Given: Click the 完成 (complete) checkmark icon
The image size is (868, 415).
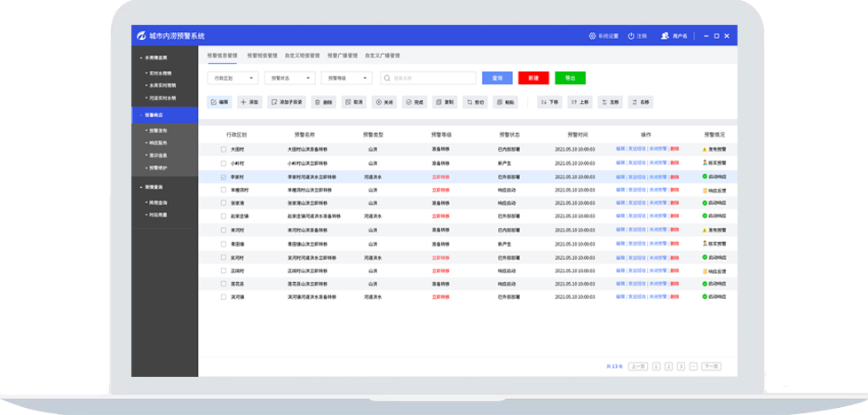Looking at the screenshot, I should pyautogui.click(x=408, y=102).
